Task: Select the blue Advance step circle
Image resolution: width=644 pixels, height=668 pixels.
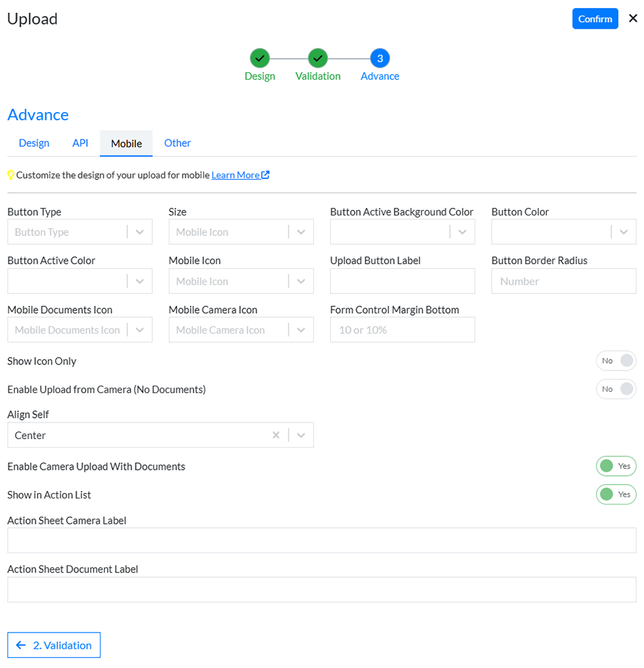Action: point(379,58)
